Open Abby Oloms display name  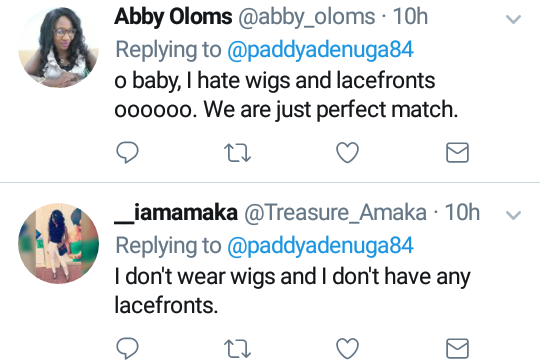click(x=173, y=17)
